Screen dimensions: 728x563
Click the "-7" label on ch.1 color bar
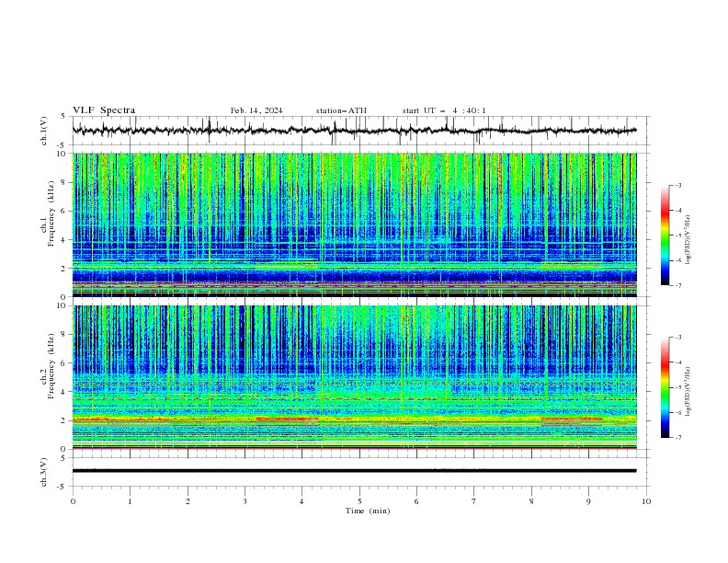(x=678, y=285)
